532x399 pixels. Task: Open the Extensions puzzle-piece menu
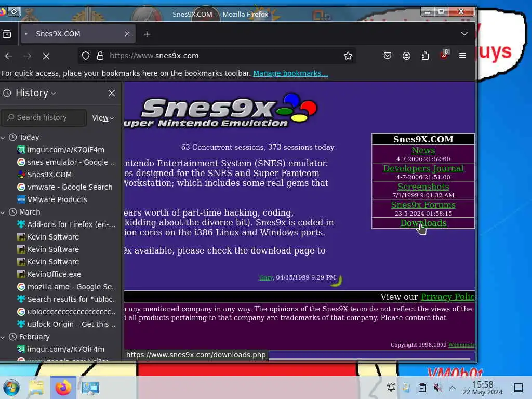click(x=425, y=56)
